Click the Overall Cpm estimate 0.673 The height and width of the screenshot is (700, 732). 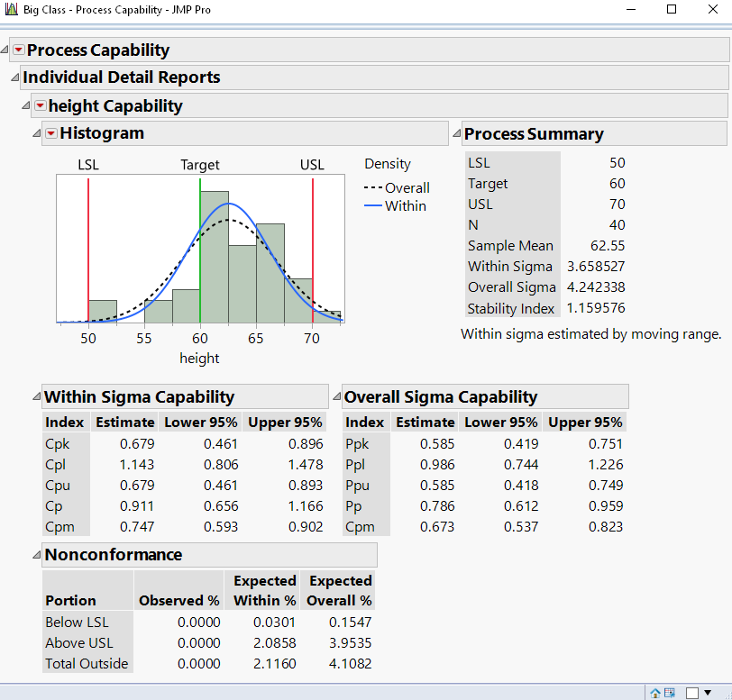pos(437,527)
